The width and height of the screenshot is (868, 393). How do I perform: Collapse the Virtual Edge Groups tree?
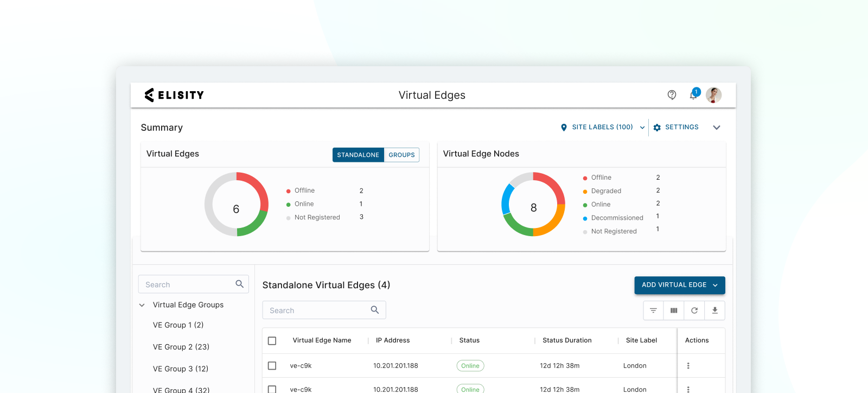[142, 305]
